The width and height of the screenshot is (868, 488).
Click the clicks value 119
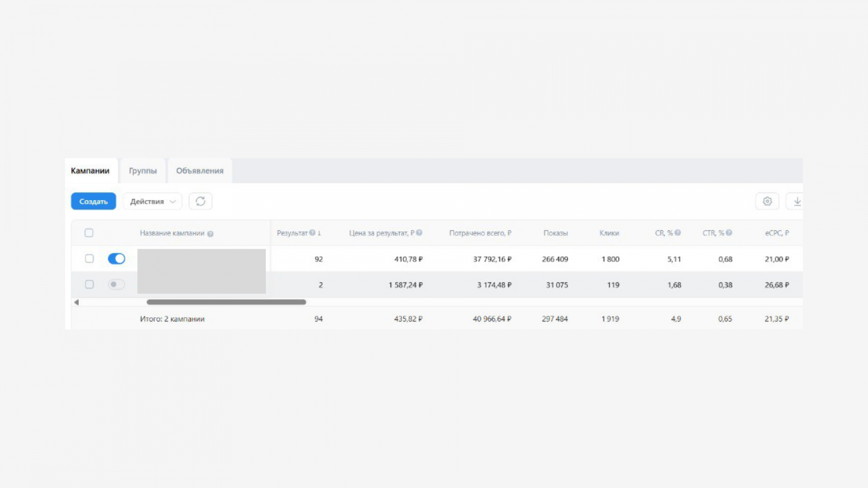tap(613, 285)
